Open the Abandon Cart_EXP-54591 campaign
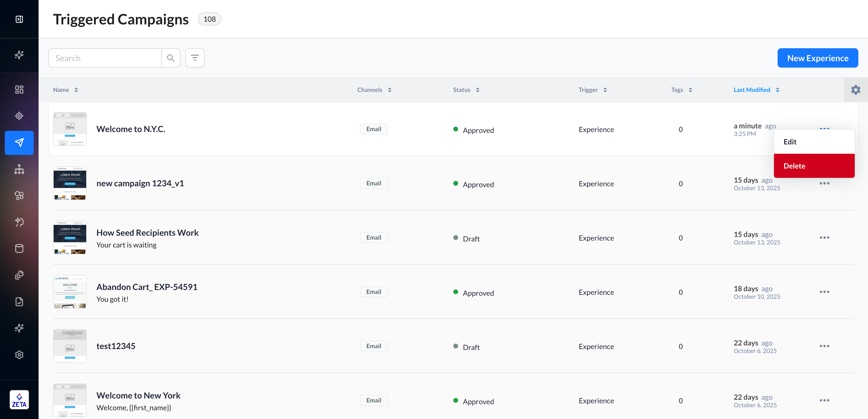This screenshot has height=419, width=868. (146, 287)
